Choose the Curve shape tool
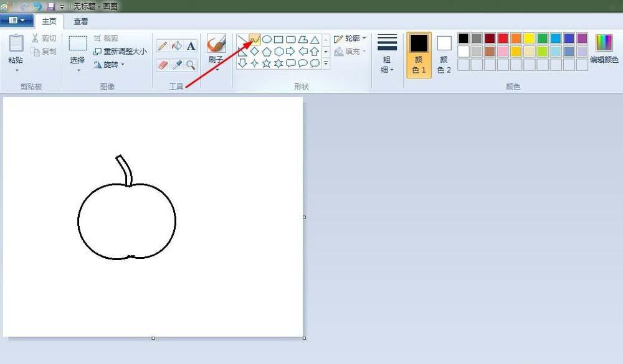Viewport: 623px width, 364px height. pyautogui.click(x=255, y=39)
